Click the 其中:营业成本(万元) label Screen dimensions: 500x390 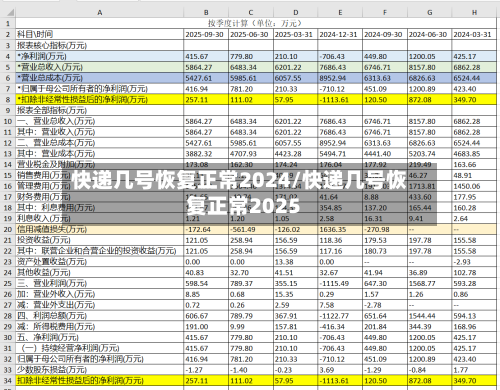56,153
